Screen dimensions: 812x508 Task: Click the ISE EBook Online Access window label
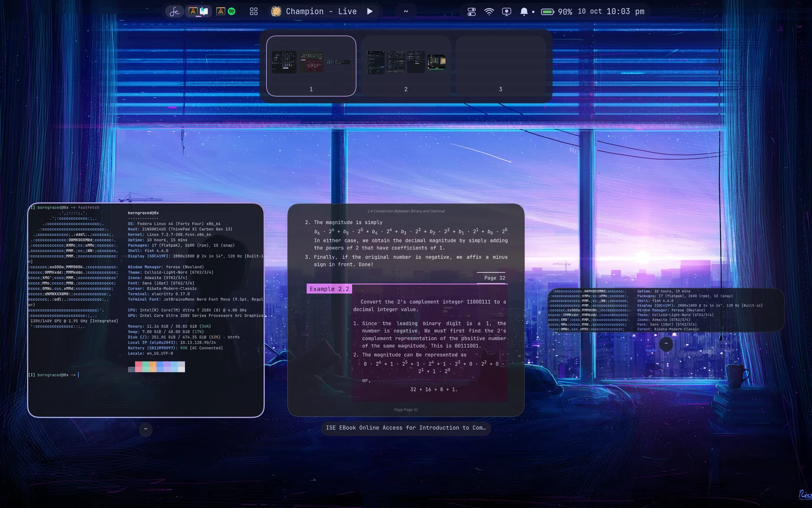pyautogui.click(x=406, y=428)
